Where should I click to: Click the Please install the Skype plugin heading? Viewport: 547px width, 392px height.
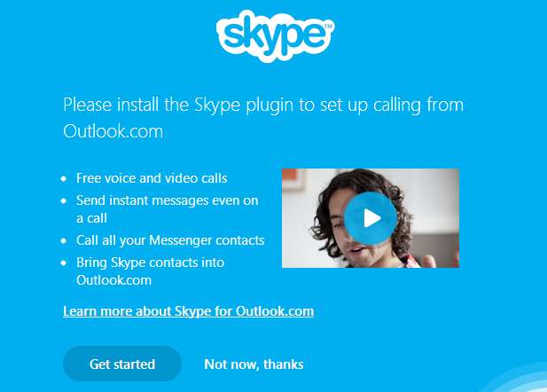point(263,118)
